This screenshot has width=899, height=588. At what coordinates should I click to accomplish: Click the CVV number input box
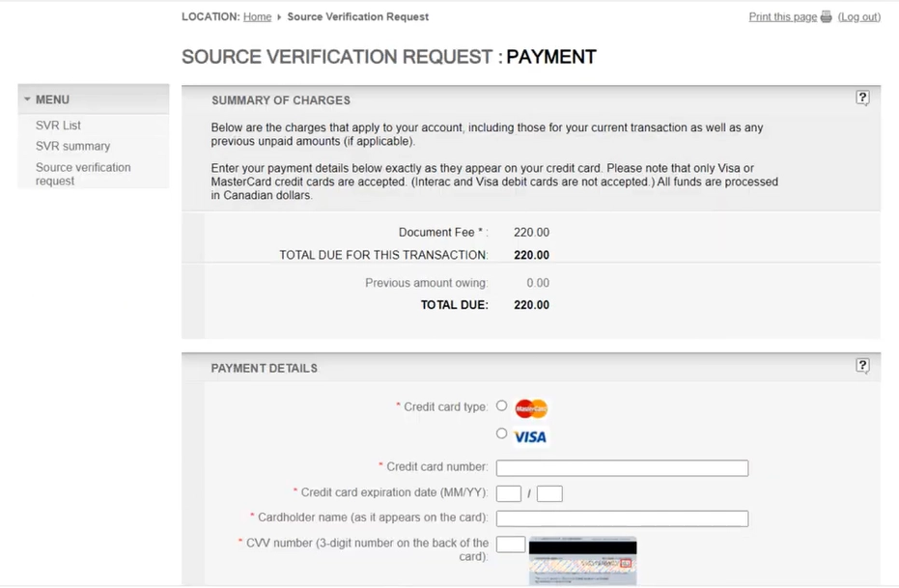click(x=511, y=545)
